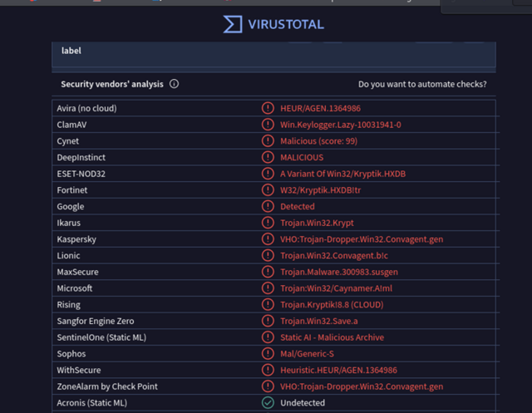Select detection 'Trojan.Malware.300983.susgen'
Image resolution: width=532 pixels, height=413 pixels.
(339, 272)
